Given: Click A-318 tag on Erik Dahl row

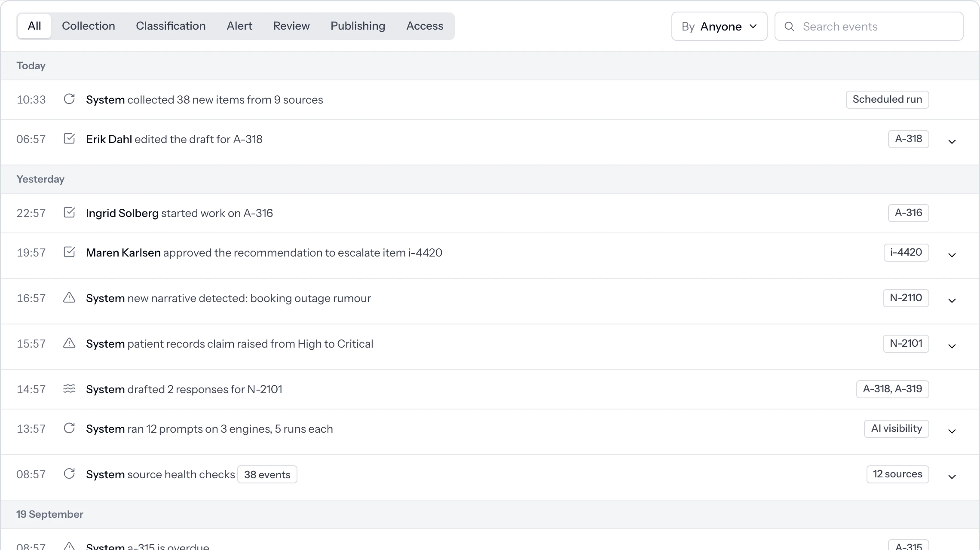Looking at the screenshot, I should click(x=908, y=139).
